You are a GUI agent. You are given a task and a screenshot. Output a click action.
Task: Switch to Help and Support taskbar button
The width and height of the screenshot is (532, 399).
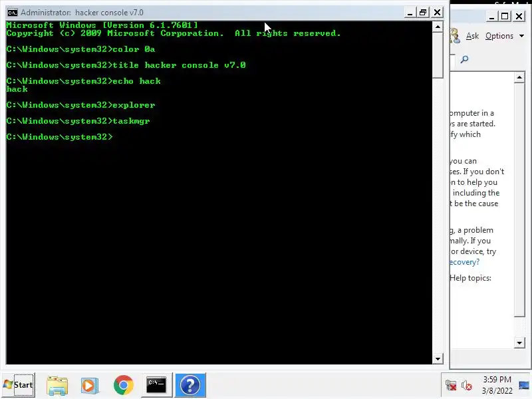[x=190, y=385]
